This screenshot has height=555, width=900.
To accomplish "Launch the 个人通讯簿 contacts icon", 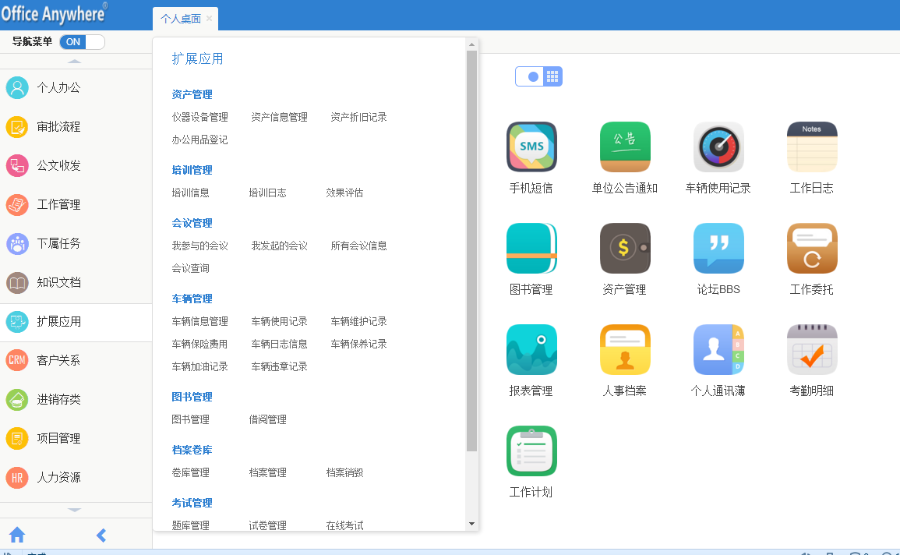I will point(718,349).
